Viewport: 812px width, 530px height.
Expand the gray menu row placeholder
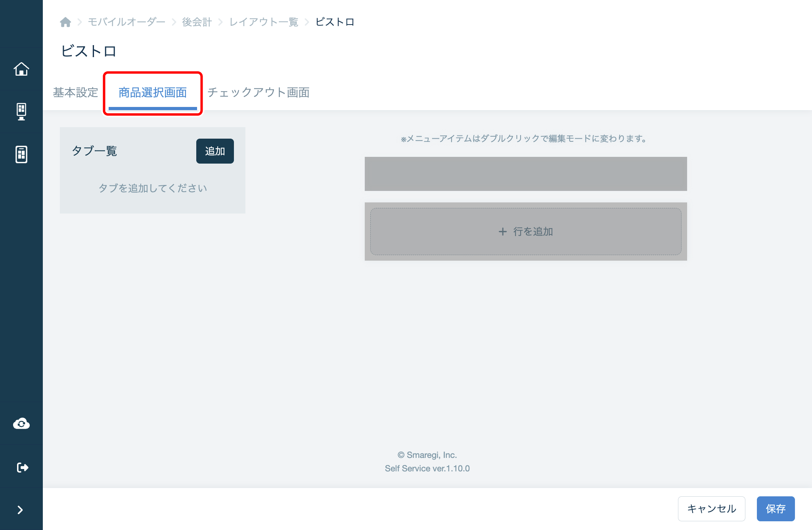pos(525,173)
